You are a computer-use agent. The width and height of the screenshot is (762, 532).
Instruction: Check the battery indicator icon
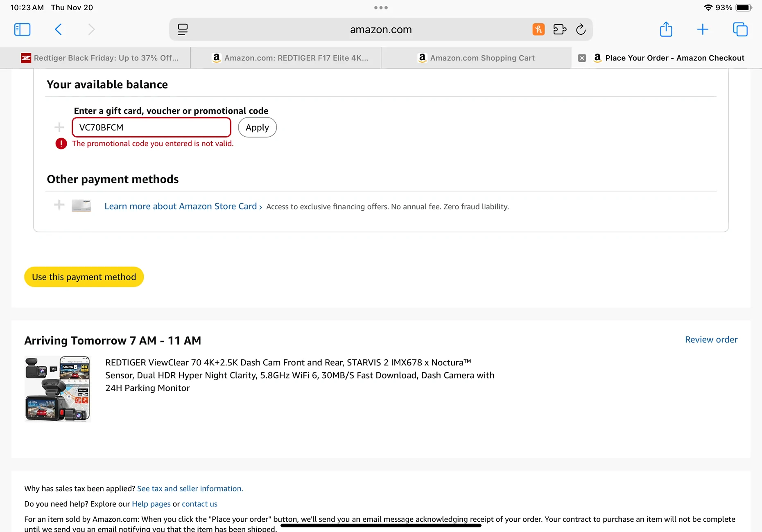tap(744, 8)
